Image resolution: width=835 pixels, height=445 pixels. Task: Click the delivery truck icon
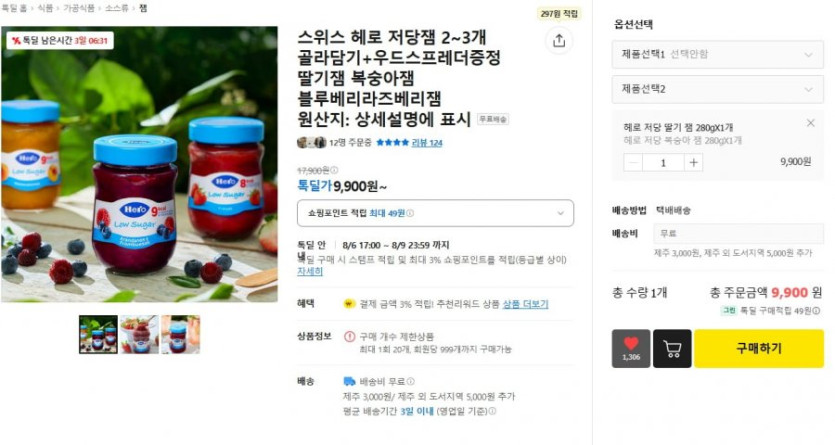tap(349, 381)
